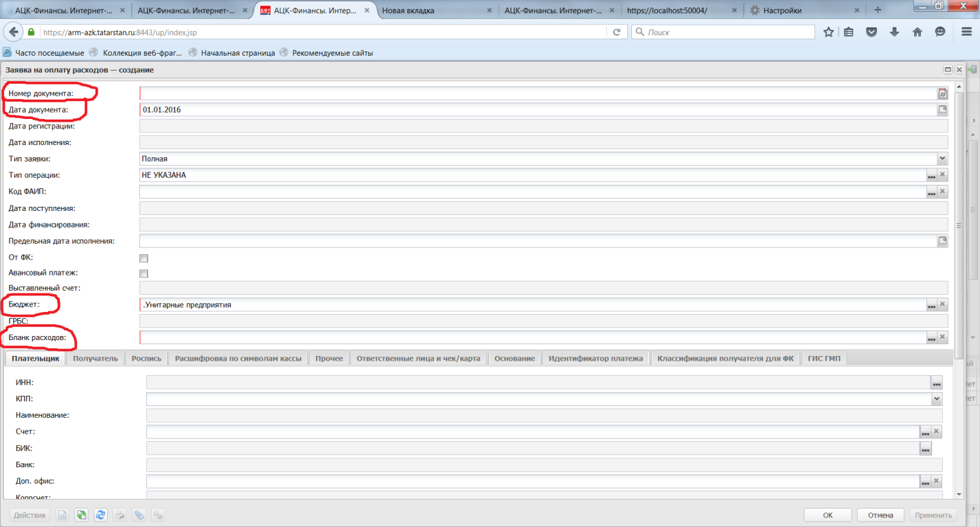The width and height of the screenshot is (980, 527).
Task: Click the Отмена button
Action: [x=880, y=515]
